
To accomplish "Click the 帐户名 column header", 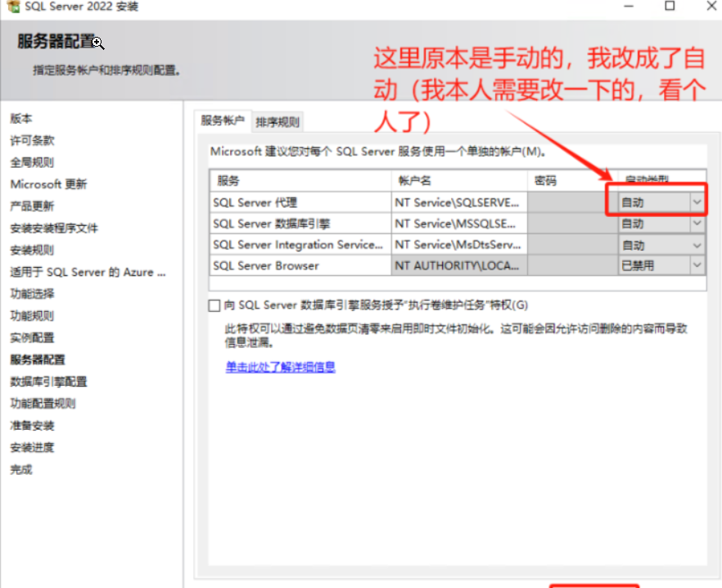I will click(459, 181).
